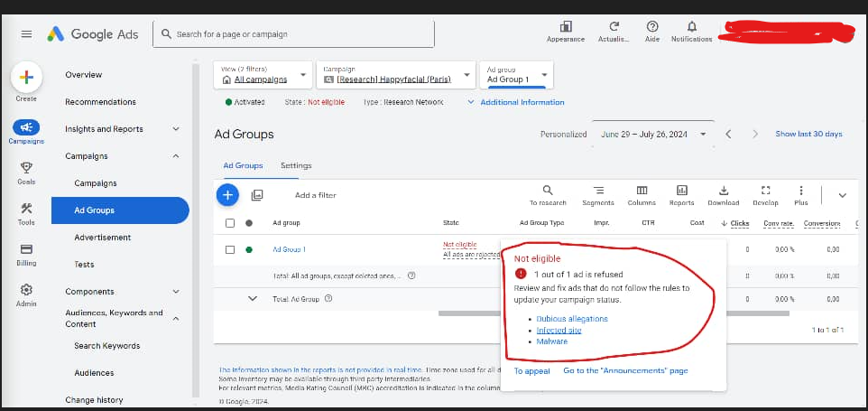Image resolution: width=868 pixels, height=411 pixels.
Task: Switch to the Settings tab
Action: tap(296, 165)
